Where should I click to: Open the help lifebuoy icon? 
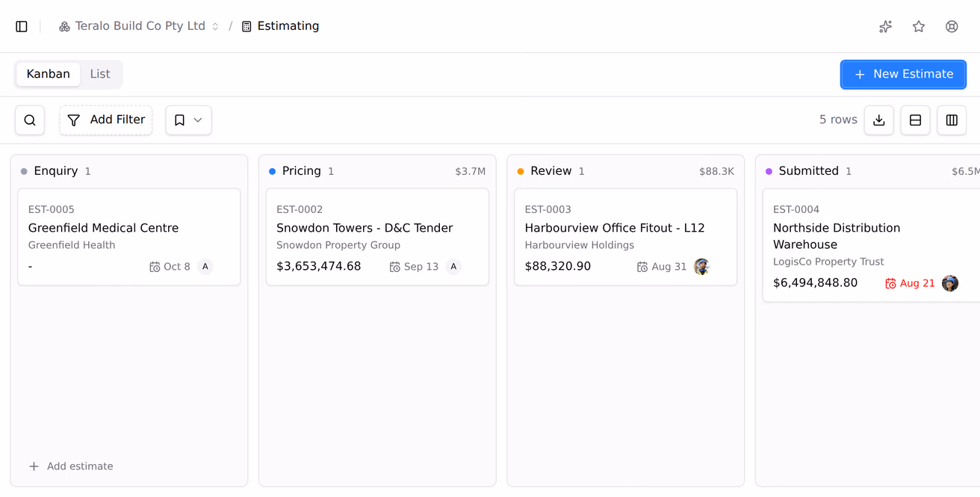click(x=952, y=26)
